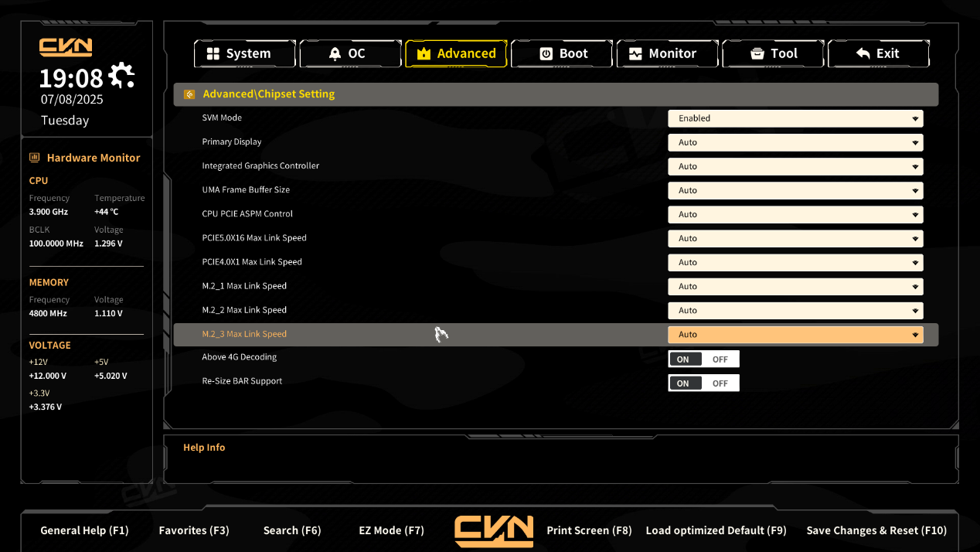Open the PCIE4.0X1 Max Link Speed dropdown
Image resolution: width=980 pixels, height=552 pixels.
coord(795,262)
